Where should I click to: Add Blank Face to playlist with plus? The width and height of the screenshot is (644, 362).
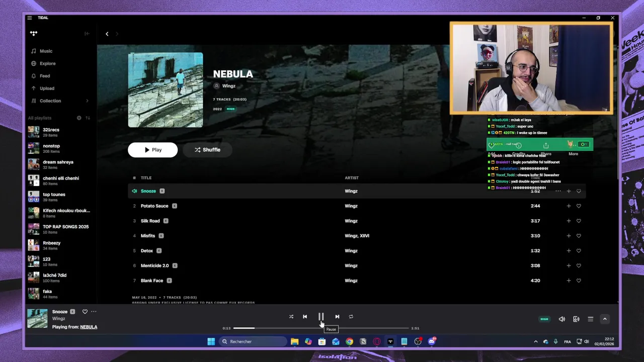[x=569, y=281]
